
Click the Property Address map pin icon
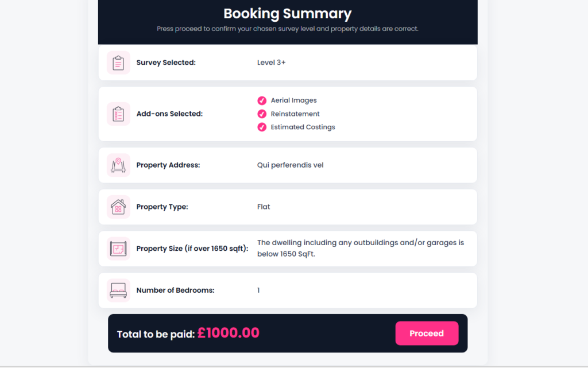118,165
